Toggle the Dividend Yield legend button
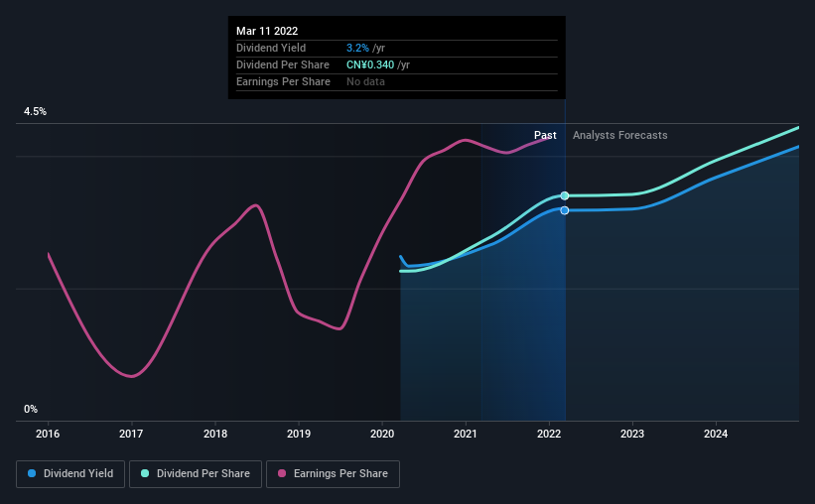 70,474
